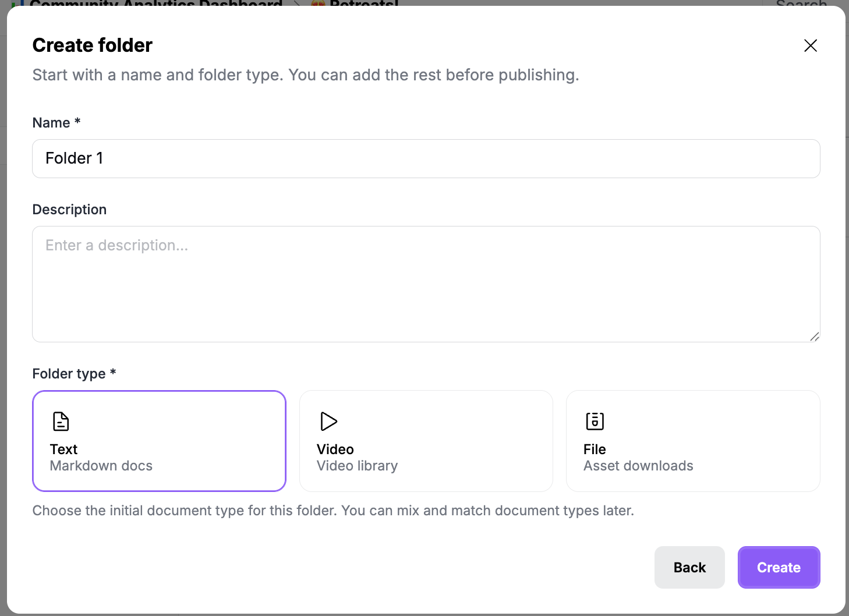Click the purple Create button

click(779, 567)
